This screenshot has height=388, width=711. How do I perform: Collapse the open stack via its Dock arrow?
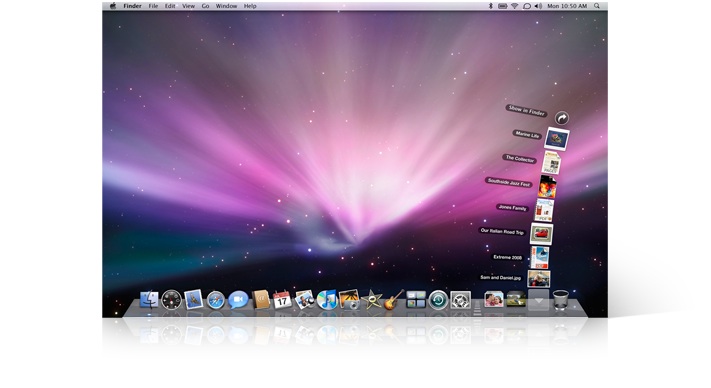coord(539,300)
